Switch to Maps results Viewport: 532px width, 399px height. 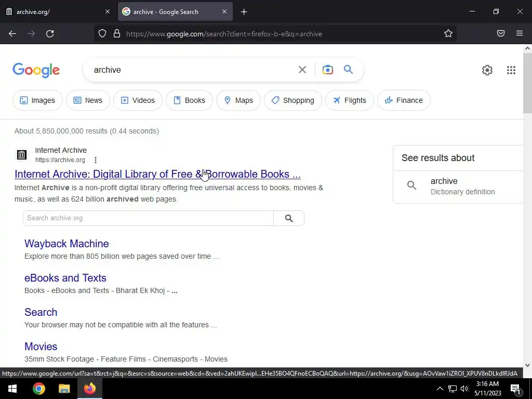(x=238, y=100)
